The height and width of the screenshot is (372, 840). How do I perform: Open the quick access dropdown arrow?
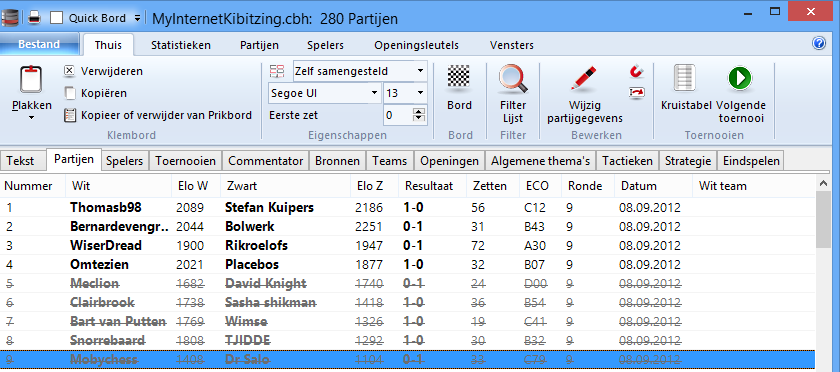[x=137, y=18]
